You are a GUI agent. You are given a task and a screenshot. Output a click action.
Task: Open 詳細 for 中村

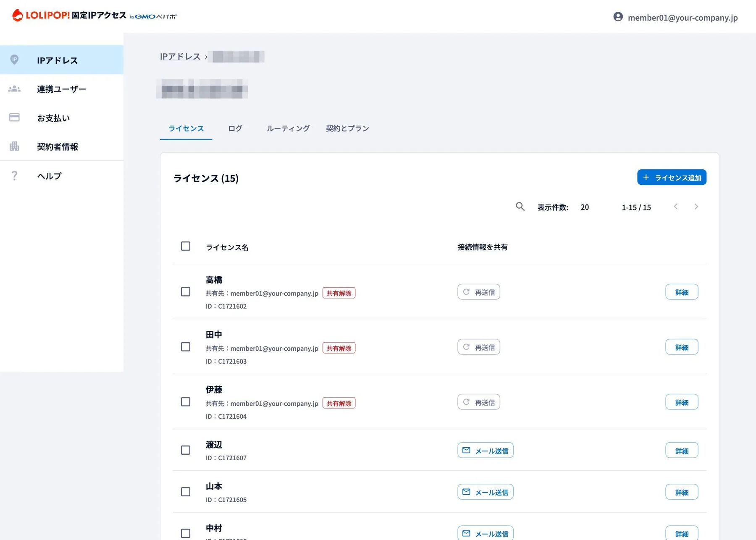click(x=682, y=533)
